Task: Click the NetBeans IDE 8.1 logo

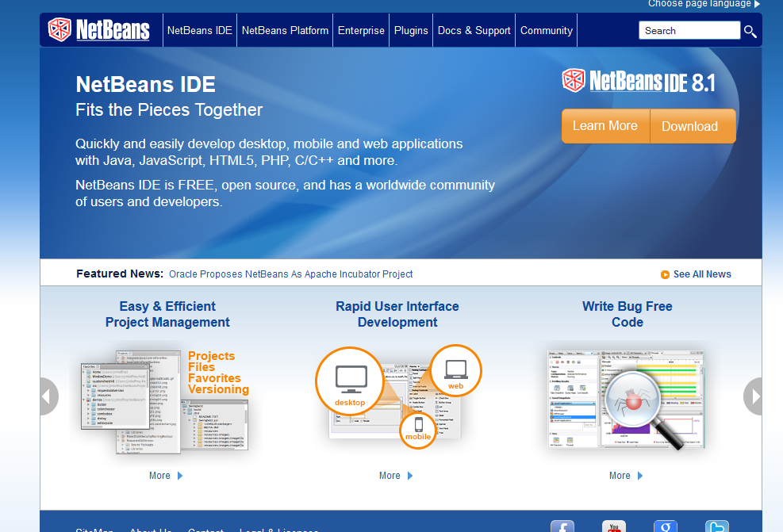Action: tap(639, 81)
